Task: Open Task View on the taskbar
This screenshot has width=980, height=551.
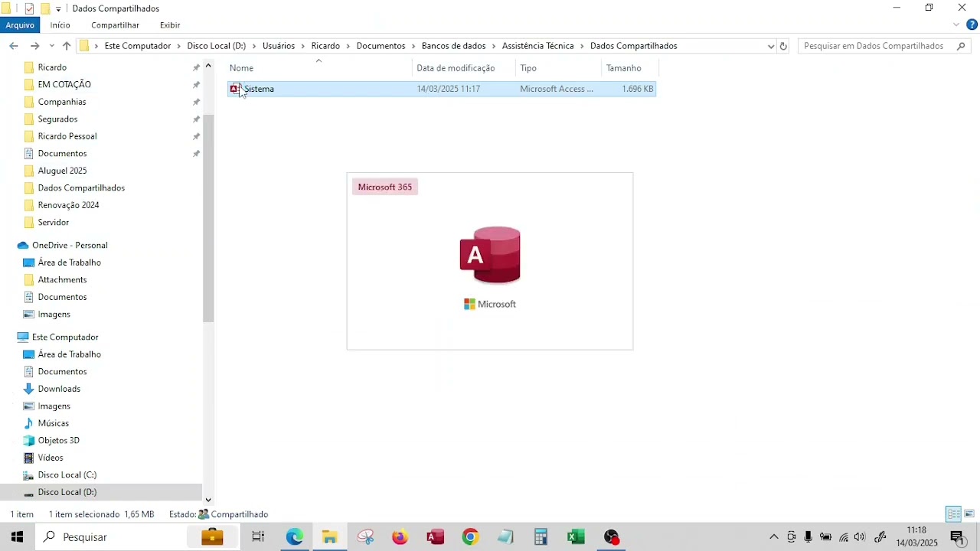Action: (258, 537)
